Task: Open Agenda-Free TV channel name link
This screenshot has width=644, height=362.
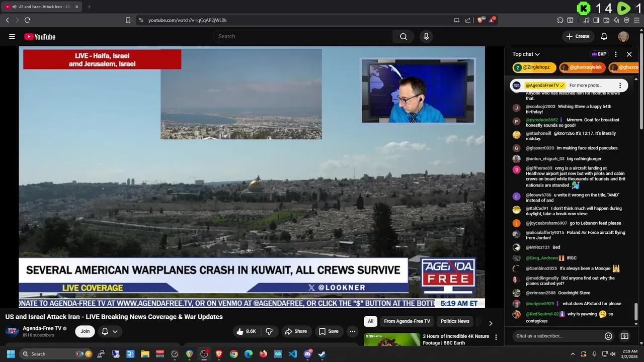Action: point(42,328)
